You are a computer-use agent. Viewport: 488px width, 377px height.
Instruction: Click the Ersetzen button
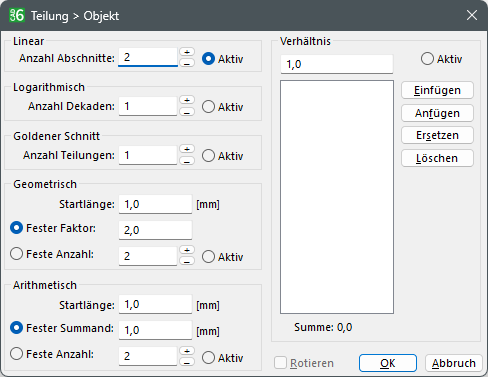pyautogui.click(x=437, y=135)
